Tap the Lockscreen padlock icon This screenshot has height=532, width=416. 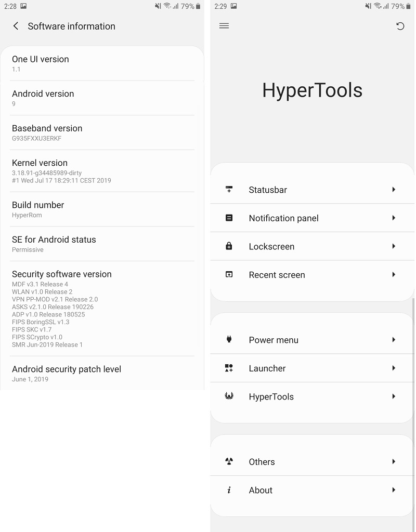click(229, 246)
